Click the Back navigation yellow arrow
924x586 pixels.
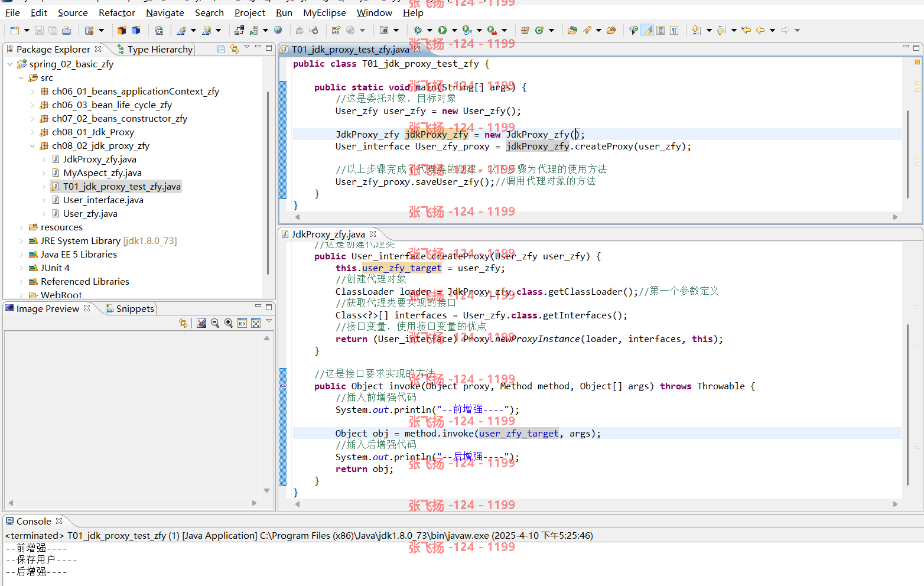pyautogui.click(x=760, y=30)
